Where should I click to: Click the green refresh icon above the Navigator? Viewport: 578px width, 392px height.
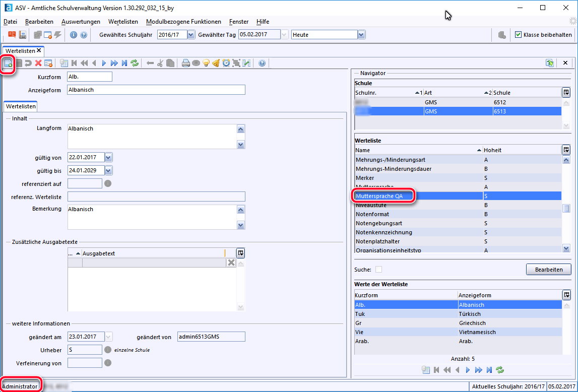coord(550,63)
